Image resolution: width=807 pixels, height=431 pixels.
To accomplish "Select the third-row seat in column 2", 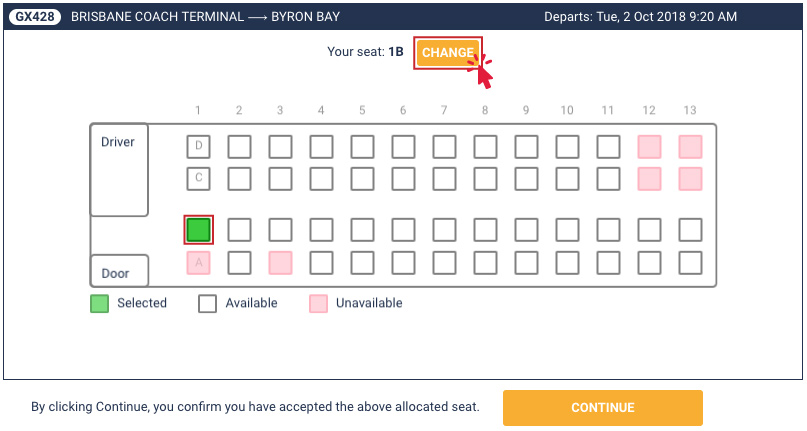I will click(239, 230).
